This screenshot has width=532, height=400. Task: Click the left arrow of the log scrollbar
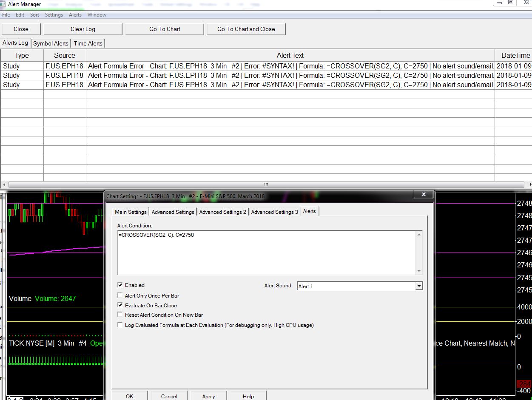click(4, 185)
